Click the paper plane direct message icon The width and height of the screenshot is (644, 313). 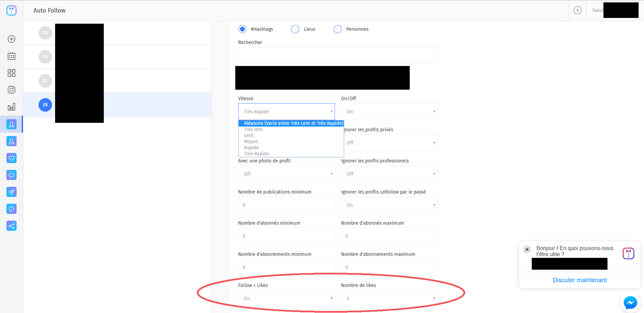pyautogui.click(x=11, y=192)
